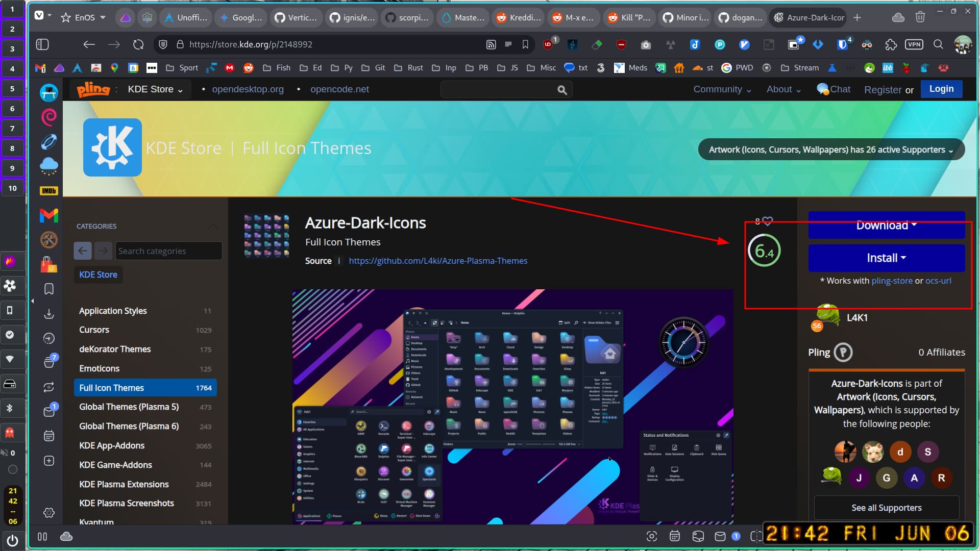Click the Search categories field
Image resolution: width=980 pixels, height=551 pixels.
click(168, 251)
